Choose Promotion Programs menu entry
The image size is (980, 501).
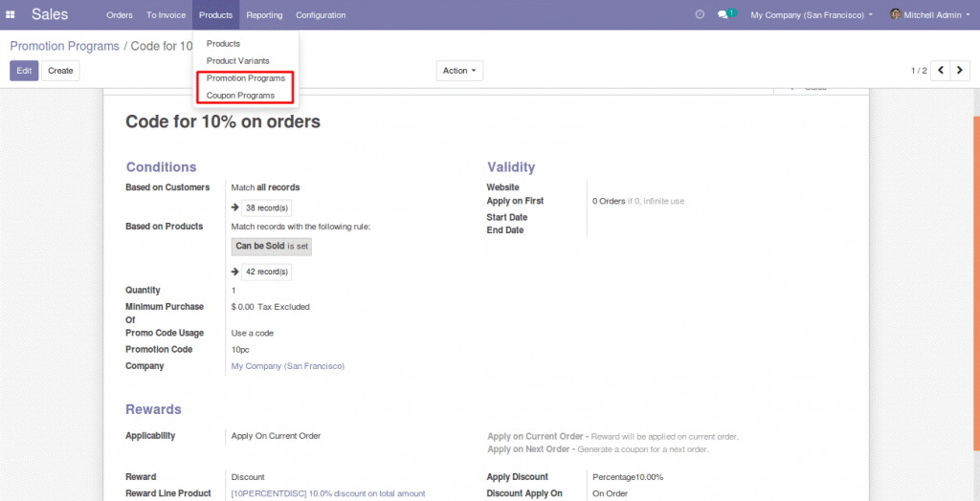246,78
